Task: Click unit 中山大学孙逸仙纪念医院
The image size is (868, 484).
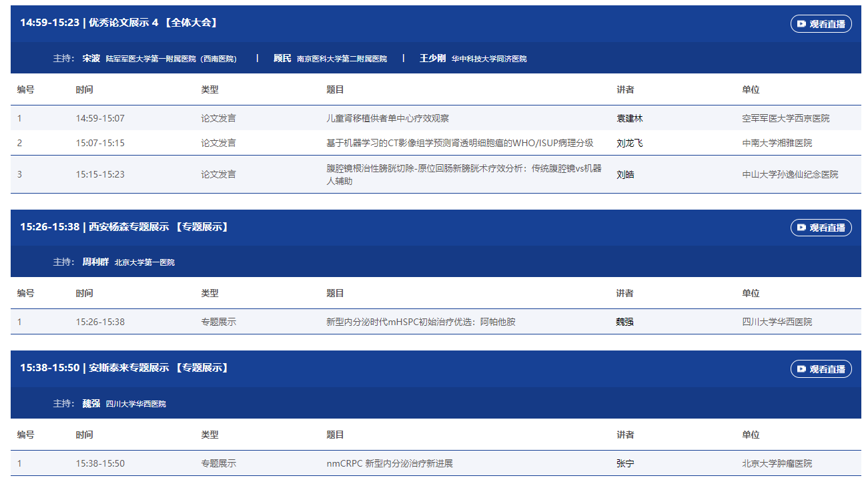Action: pos(791,174)
